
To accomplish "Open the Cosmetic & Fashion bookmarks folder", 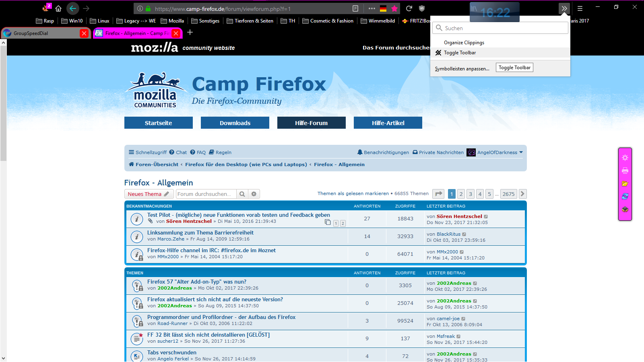I will pyautogui.click(x=328, y=21).
